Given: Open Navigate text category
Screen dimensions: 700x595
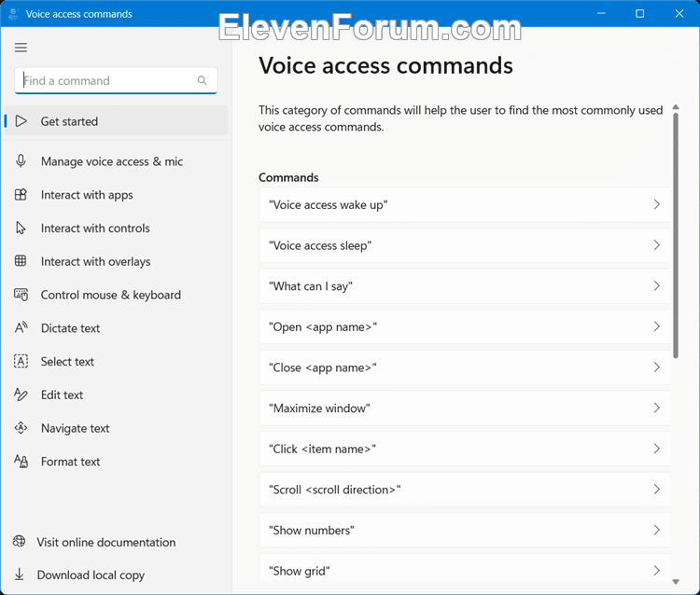Looking at the screenshot, I should (116, 428).
